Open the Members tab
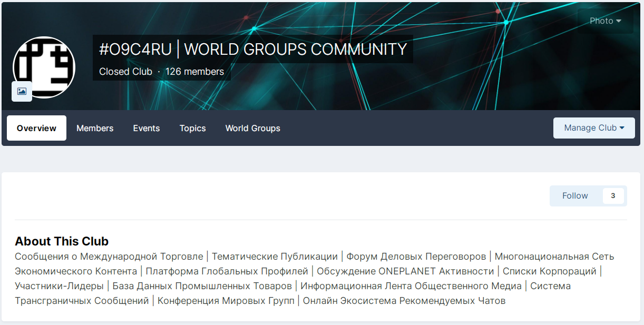 [95, 128]
